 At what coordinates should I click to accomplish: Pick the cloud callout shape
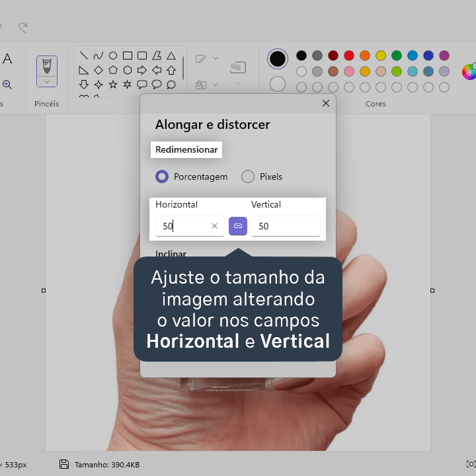tap(171, 85)
